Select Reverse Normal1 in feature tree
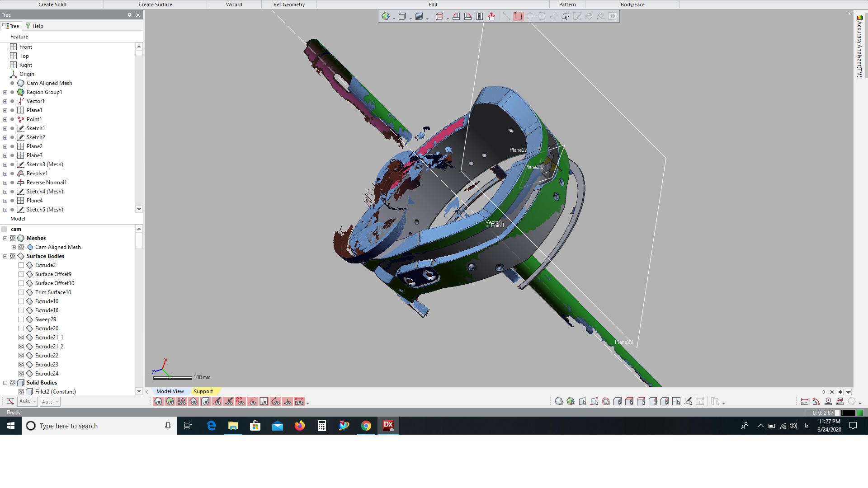Viewport: 868px width, 488px height. coord(47,183)
